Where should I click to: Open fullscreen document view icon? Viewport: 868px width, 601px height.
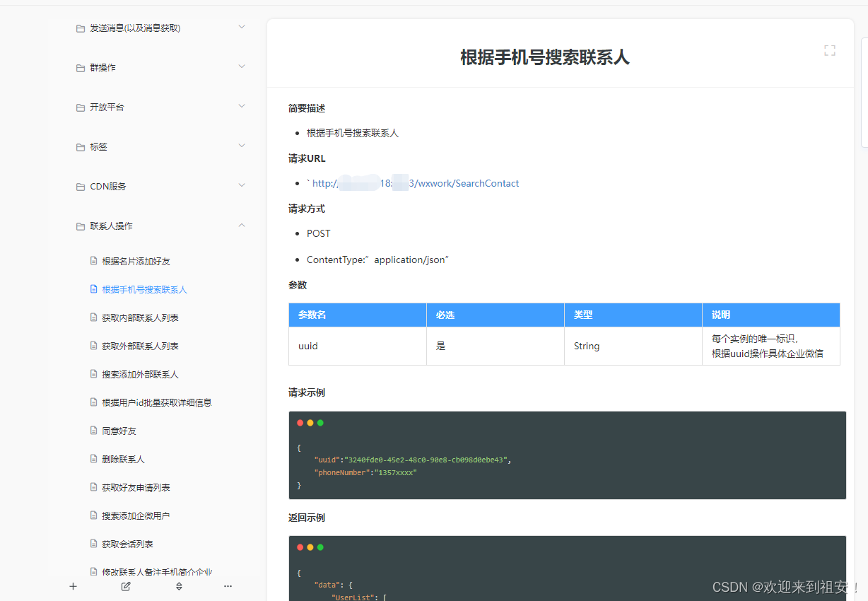829,50
